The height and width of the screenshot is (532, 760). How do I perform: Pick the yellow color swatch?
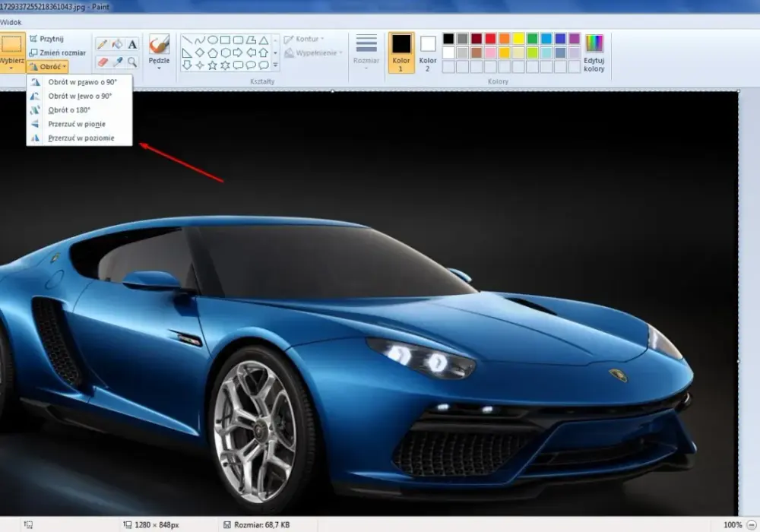pos(518,39)
